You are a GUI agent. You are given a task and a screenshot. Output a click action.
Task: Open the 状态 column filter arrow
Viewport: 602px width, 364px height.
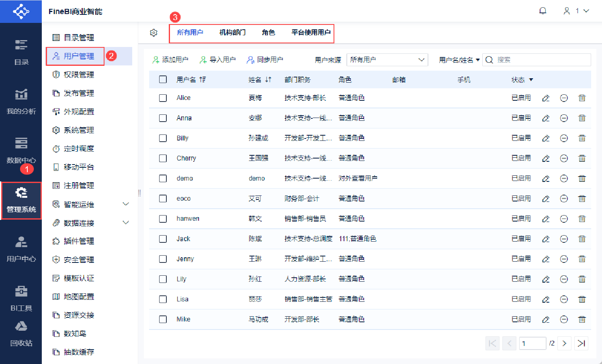[x=531, y=80]
